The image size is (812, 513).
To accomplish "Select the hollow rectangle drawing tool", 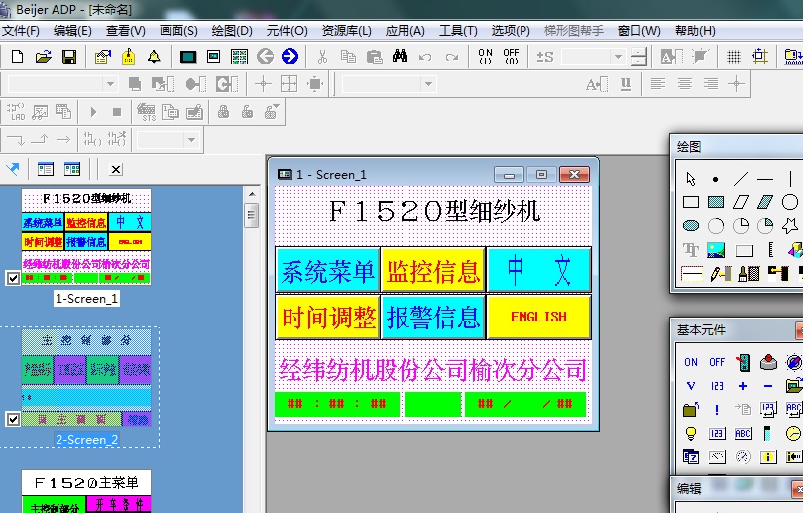I will click(691, 202).
